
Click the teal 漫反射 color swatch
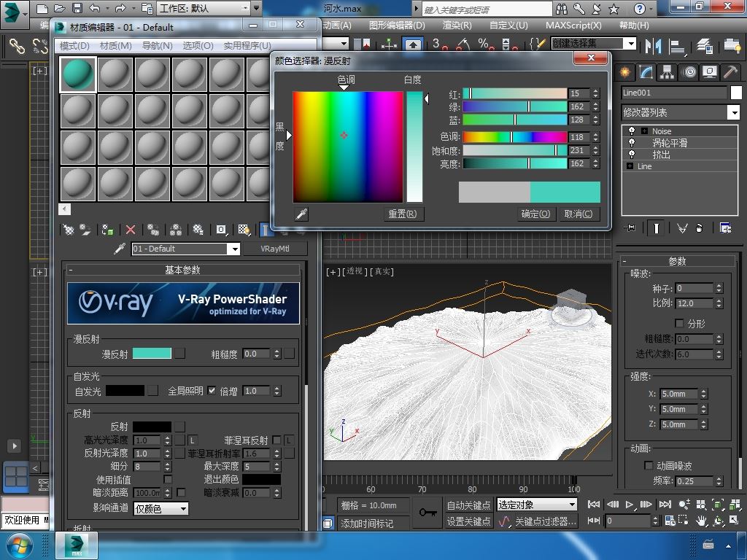click(152, 354)
